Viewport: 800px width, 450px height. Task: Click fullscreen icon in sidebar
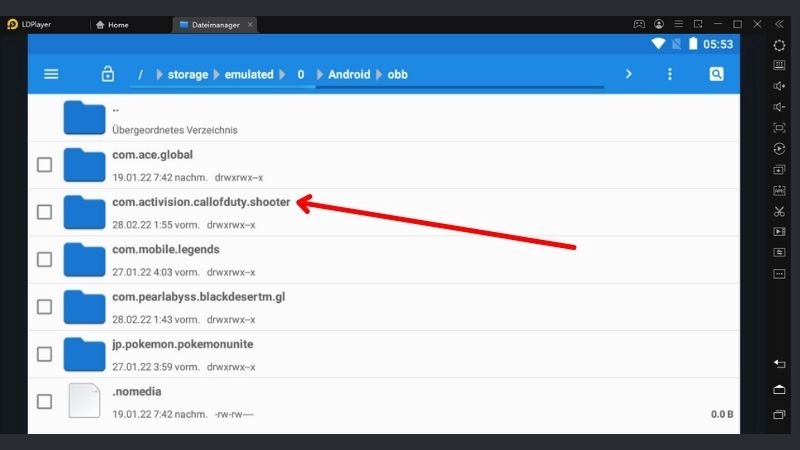click(x=779, y=128)
